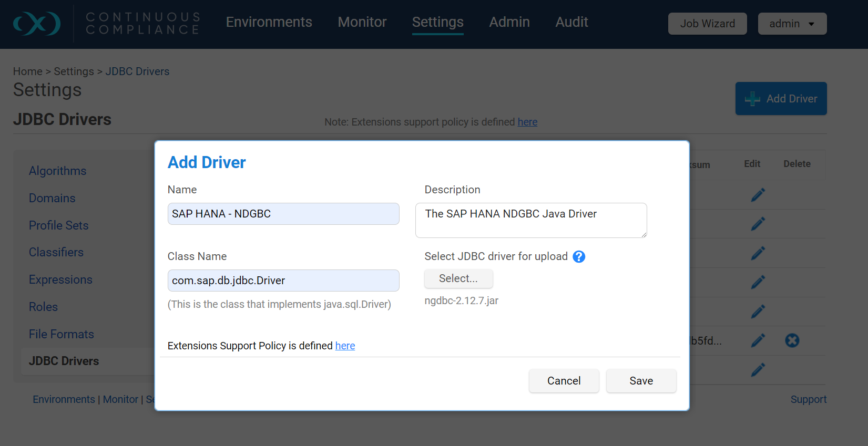
Task: Click Select... to choose driver file
Action: tap(458, 278)
